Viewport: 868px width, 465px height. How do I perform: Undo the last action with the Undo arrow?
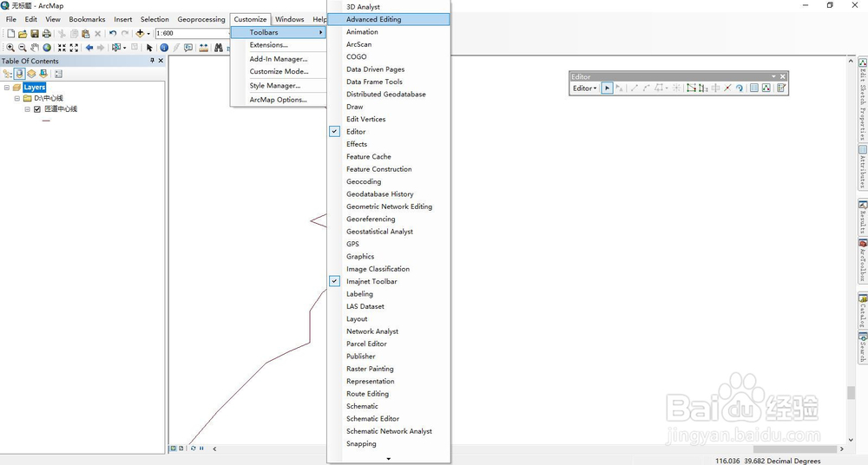[112, 33]
